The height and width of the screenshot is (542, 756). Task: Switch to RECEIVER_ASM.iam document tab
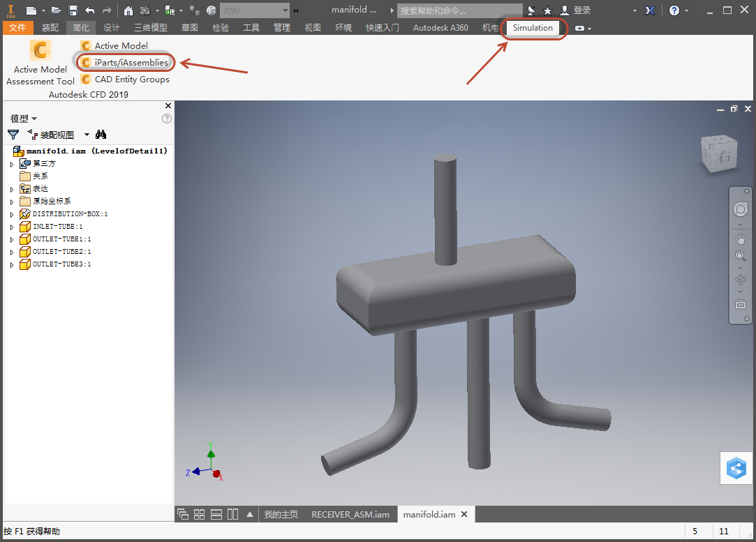pyautogui.click(x=350, y=515)
